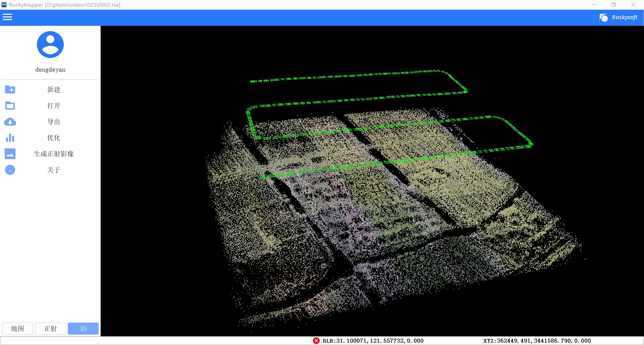The width and height of the screenshot is (644, 345).
Task: Open the 关于 entry
Action: click(54, 170)
